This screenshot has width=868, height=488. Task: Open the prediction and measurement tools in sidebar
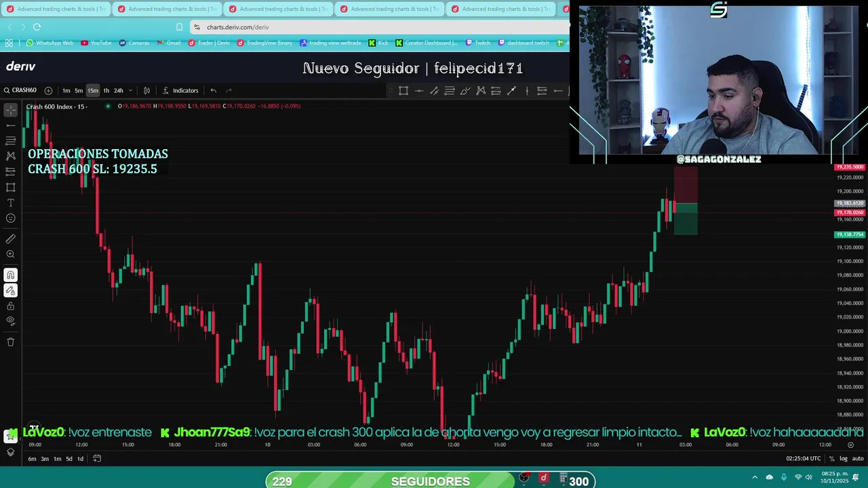(10, 171)
